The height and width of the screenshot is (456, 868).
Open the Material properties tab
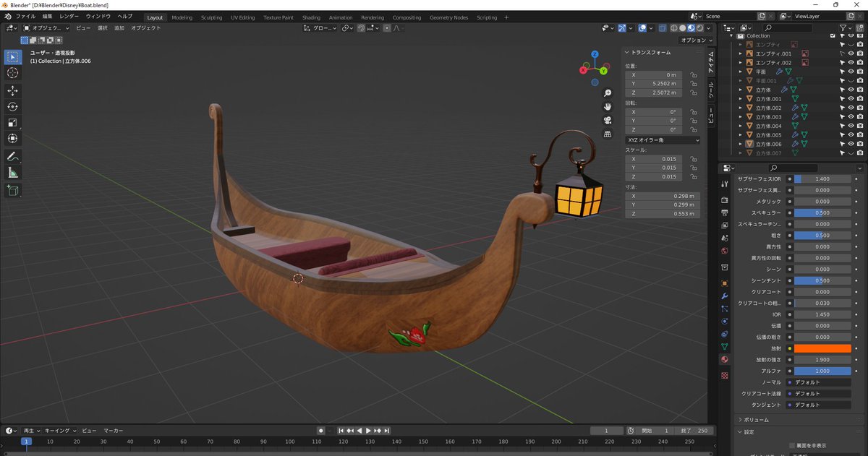point(725,359)
